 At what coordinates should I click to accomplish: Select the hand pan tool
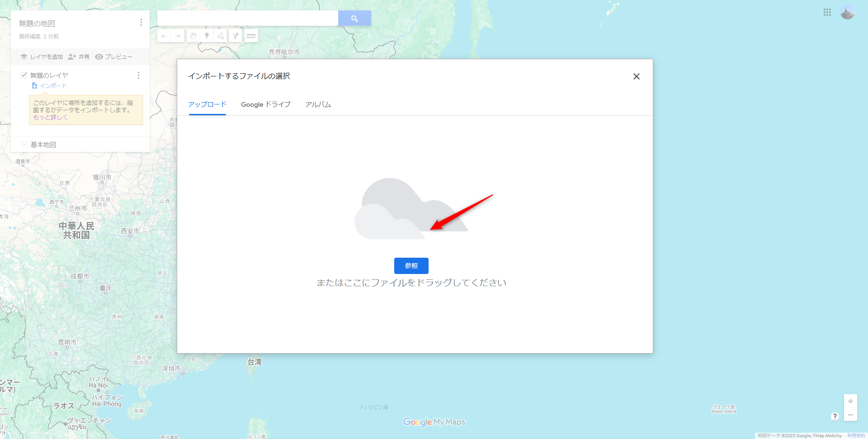click(x=193, y=35)
